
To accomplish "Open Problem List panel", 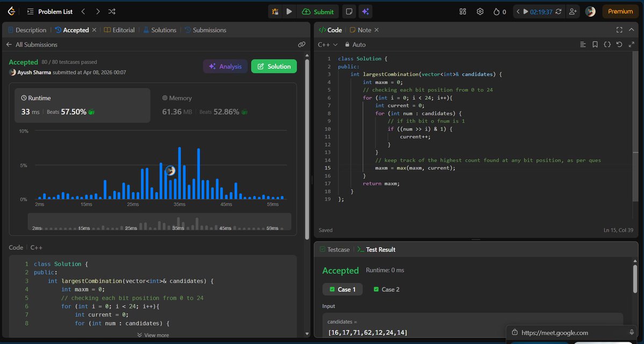I will [50, 11].
